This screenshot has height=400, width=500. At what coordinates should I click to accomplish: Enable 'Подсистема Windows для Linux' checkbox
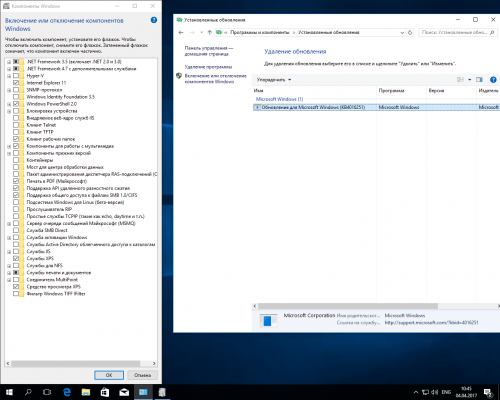point(16,202)
